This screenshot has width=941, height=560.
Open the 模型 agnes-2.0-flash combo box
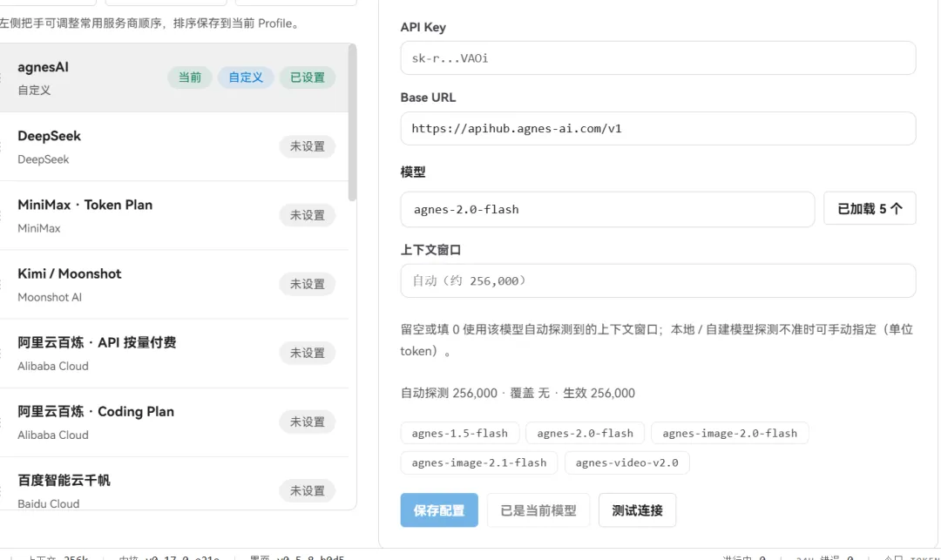(607, 209)
